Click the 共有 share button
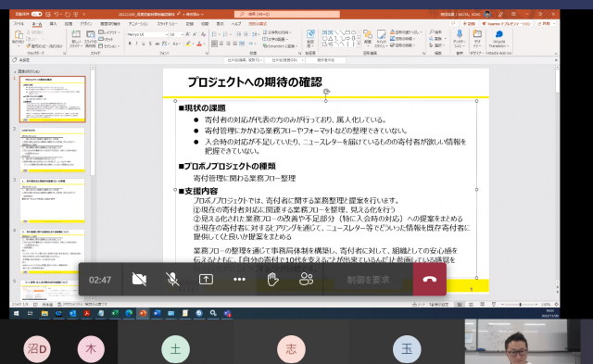This screenshot has height=364, width=593. click(x=546, y=24)
